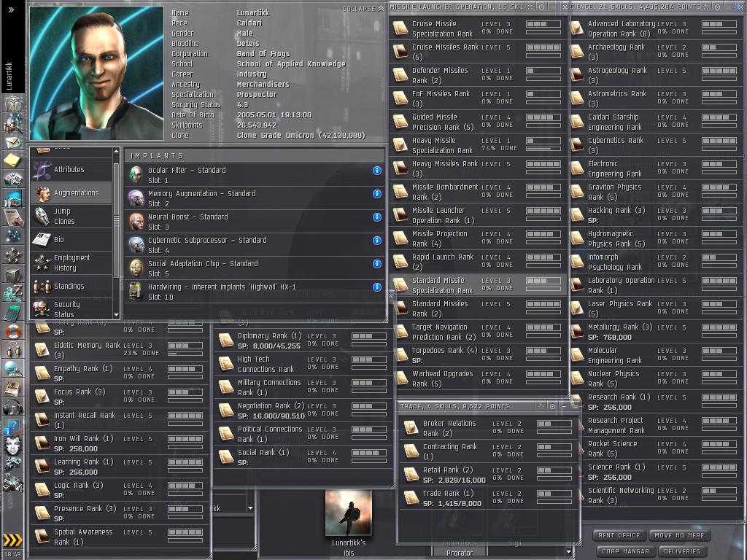Click Eidetic Memory 23% done progress bar
747x560 pixels.
[185, 354]
